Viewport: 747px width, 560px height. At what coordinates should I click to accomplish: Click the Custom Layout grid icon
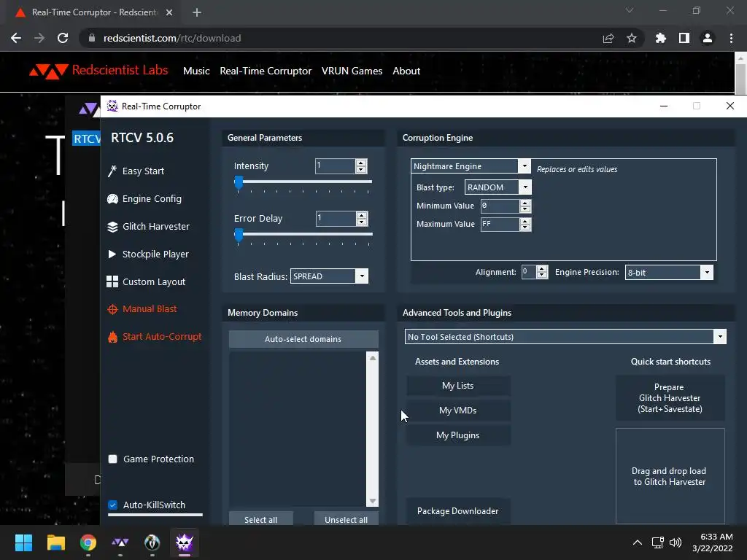(x=112, y=281)
